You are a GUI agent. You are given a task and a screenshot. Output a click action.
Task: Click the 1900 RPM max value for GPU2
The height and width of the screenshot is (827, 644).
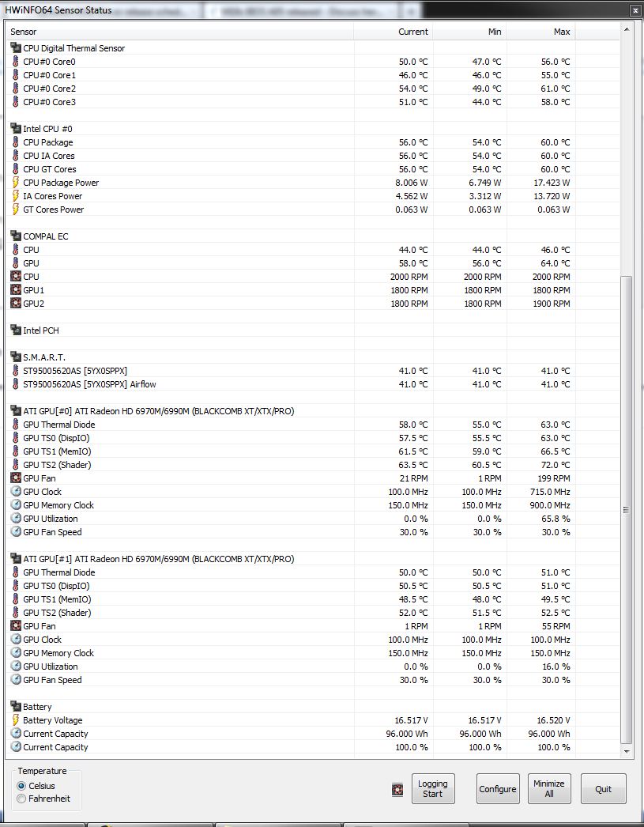pos(552,304)
